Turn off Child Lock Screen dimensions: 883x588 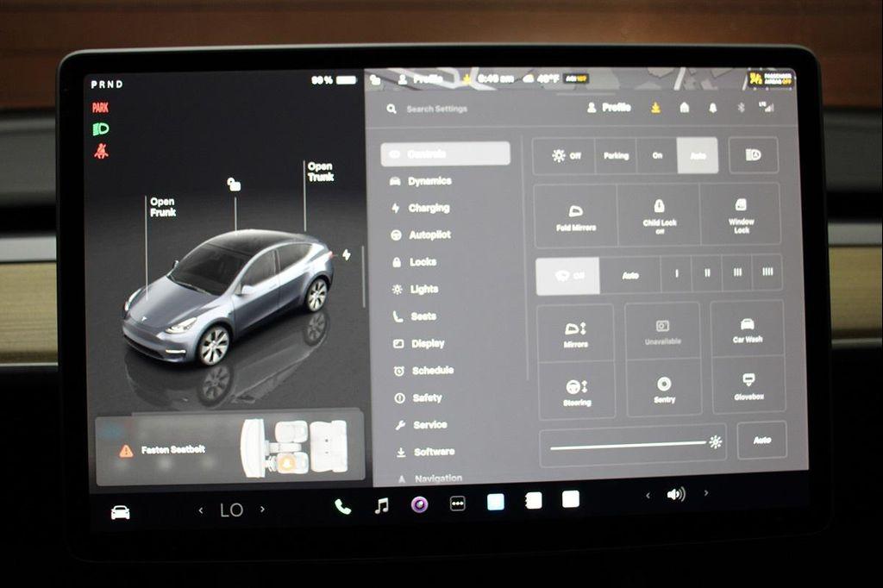660,216
